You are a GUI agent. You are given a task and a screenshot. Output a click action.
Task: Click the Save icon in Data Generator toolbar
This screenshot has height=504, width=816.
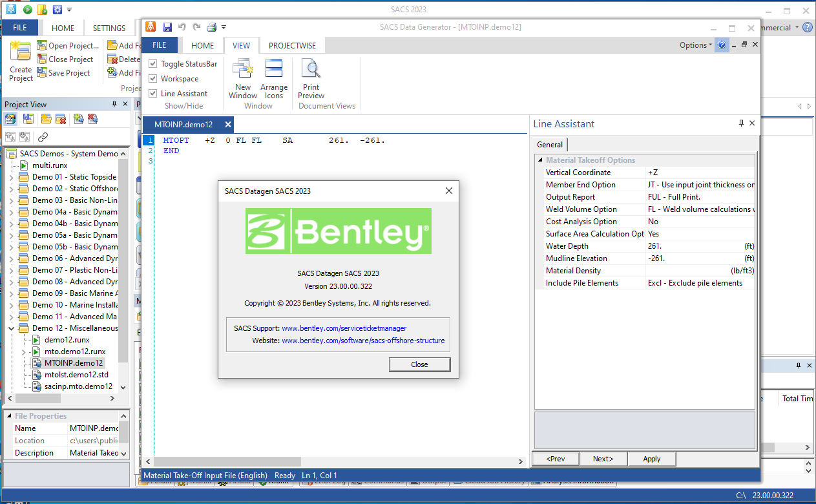pos(167,27)
